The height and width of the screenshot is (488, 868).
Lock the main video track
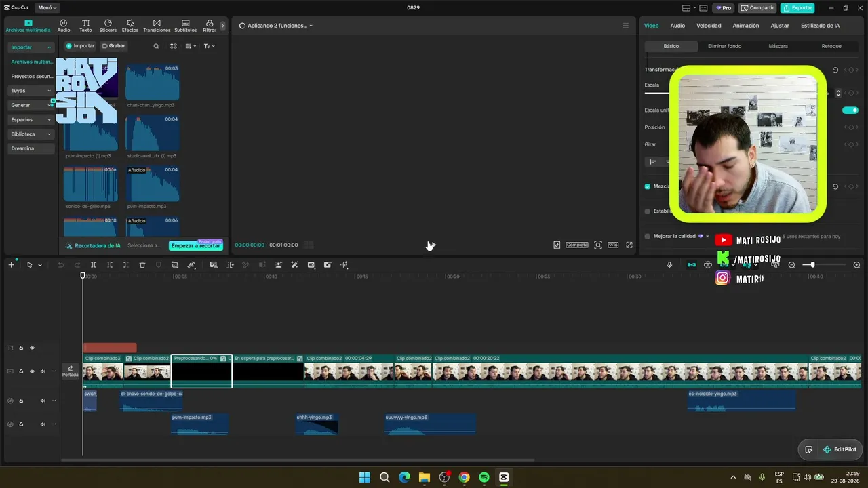click(x=21, y=371)
